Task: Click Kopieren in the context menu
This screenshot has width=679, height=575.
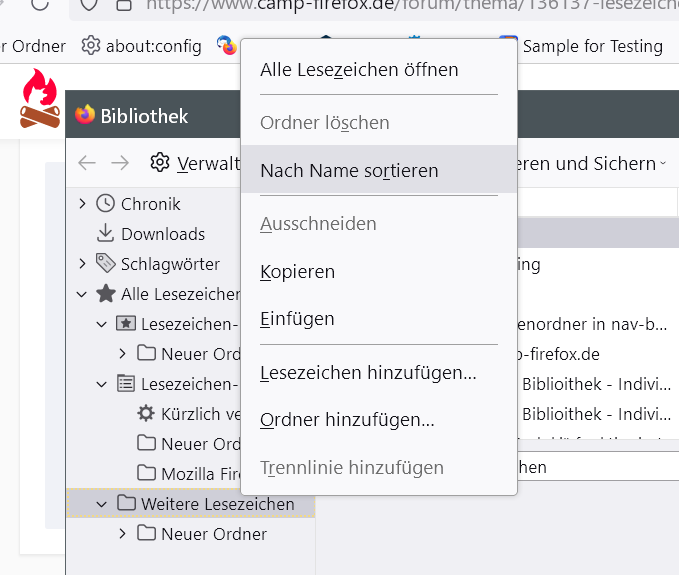Action: [297, 272]
